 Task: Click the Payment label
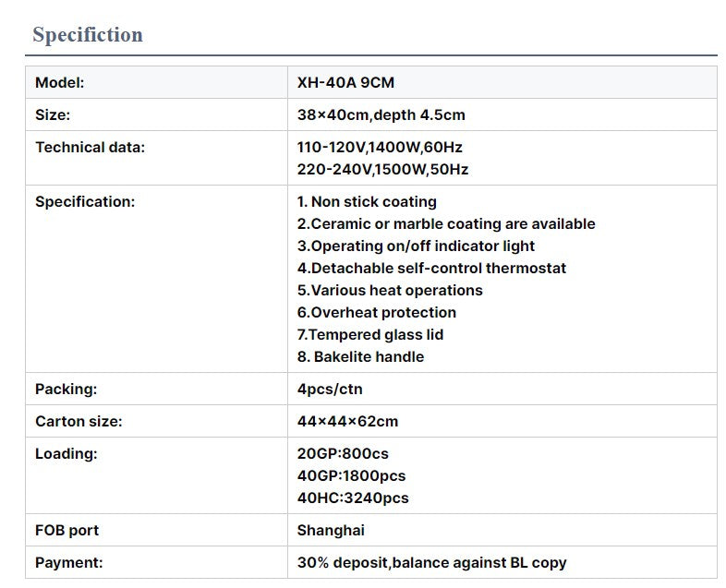(69, 563)
